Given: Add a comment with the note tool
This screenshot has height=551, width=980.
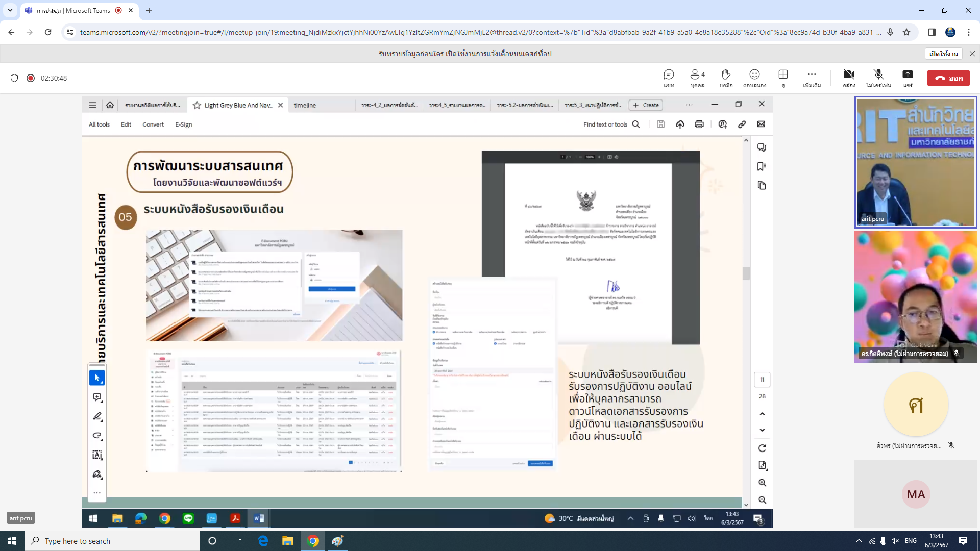Looking at the screenshot, I should click(97, 397).
